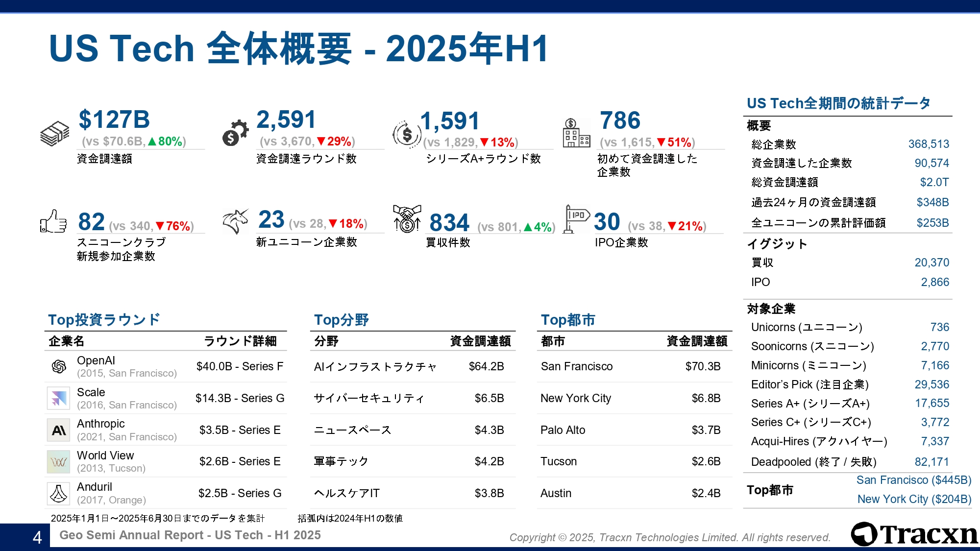This screenshot has width=980, height=551.
Task: Click the Tracxn logo in footer
Action: click(x=914, y=534)
